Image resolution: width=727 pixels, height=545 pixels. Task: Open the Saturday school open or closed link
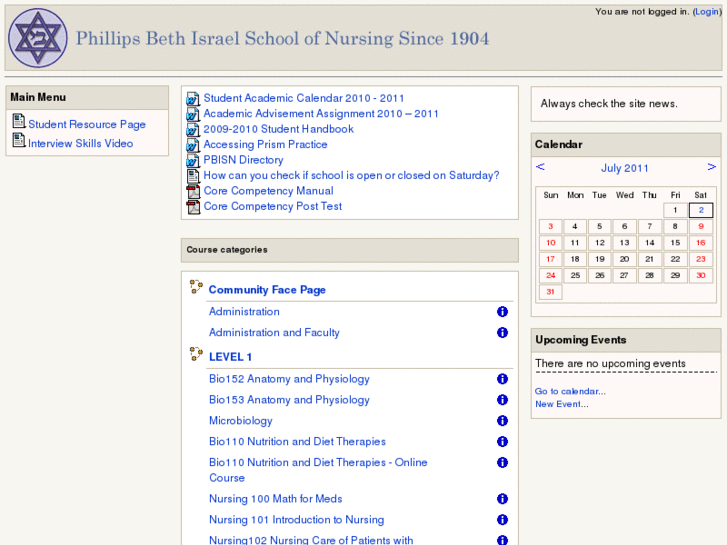coord(351,175)
